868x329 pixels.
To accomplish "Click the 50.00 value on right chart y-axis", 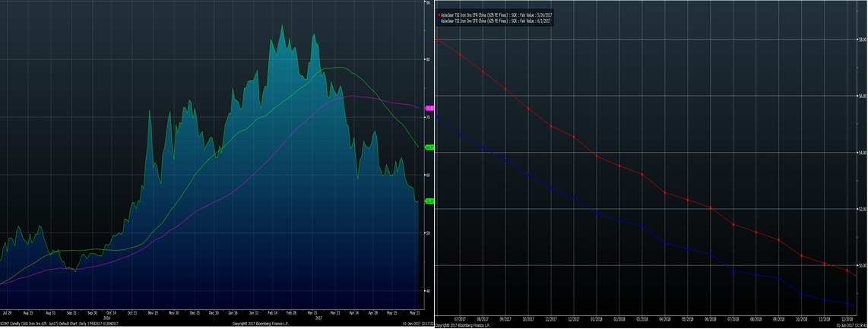I will 861,266.
